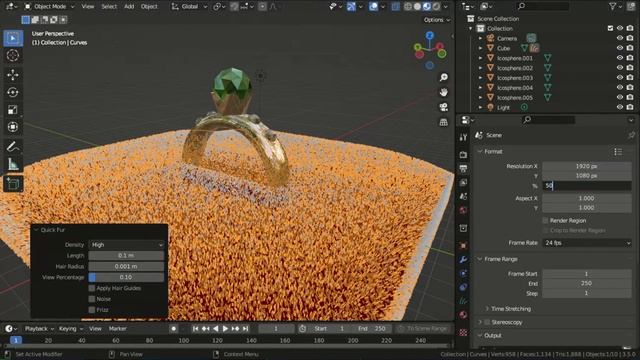This screenshot has width=640, height=360.
Task: Open the Select menu
Action: 109,7
